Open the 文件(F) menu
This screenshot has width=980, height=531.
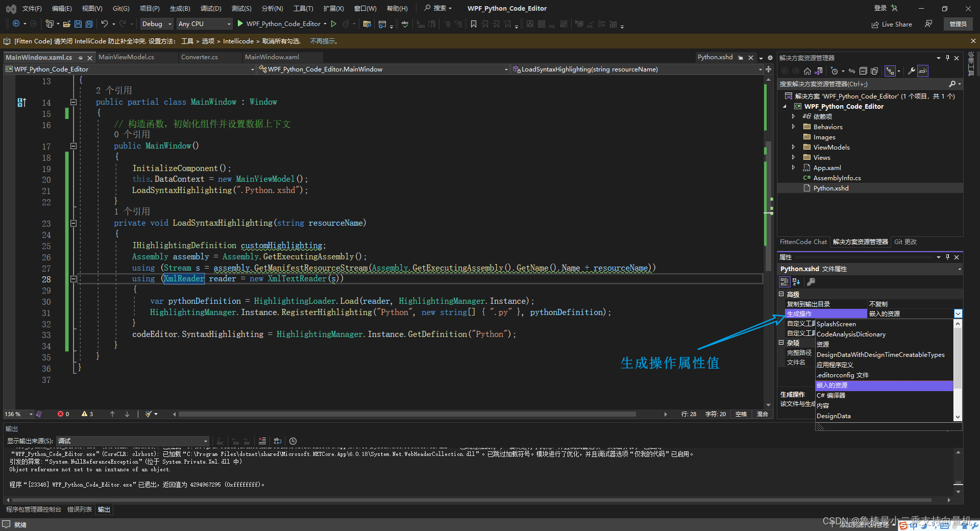32,8
